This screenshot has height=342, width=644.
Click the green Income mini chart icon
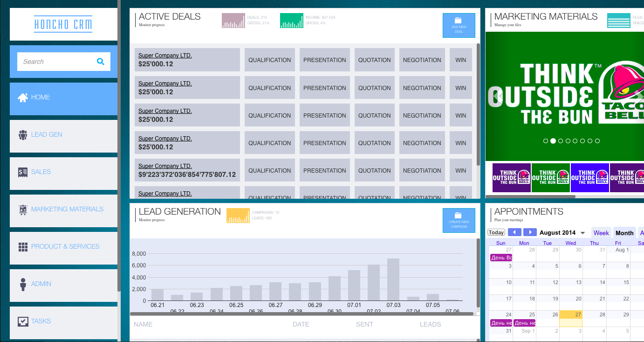(x=292, y=21)
